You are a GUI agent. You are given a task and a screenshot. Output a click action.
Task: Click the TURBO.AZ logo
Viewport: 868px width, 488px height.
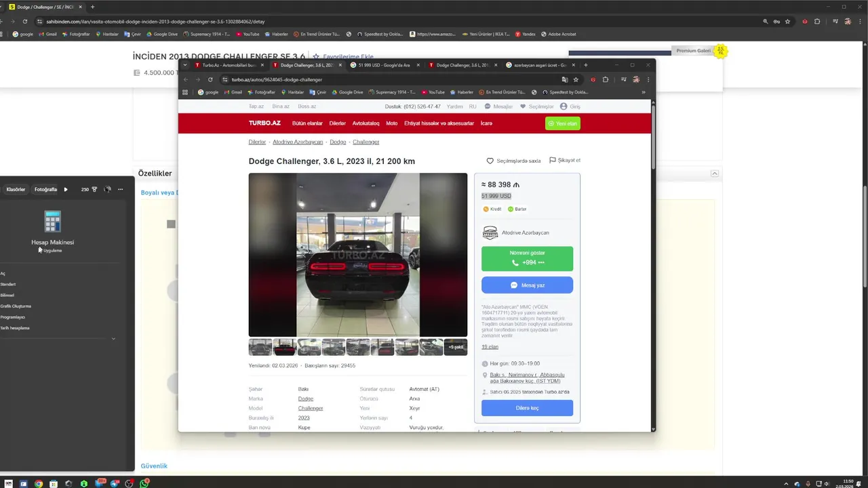(264, 123)
